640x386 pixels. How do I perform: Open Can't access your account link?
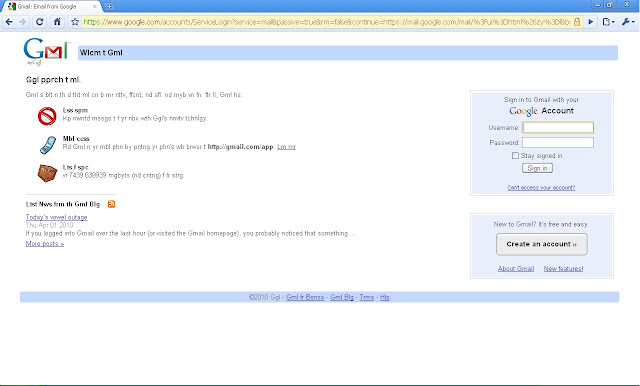point(541,188)
